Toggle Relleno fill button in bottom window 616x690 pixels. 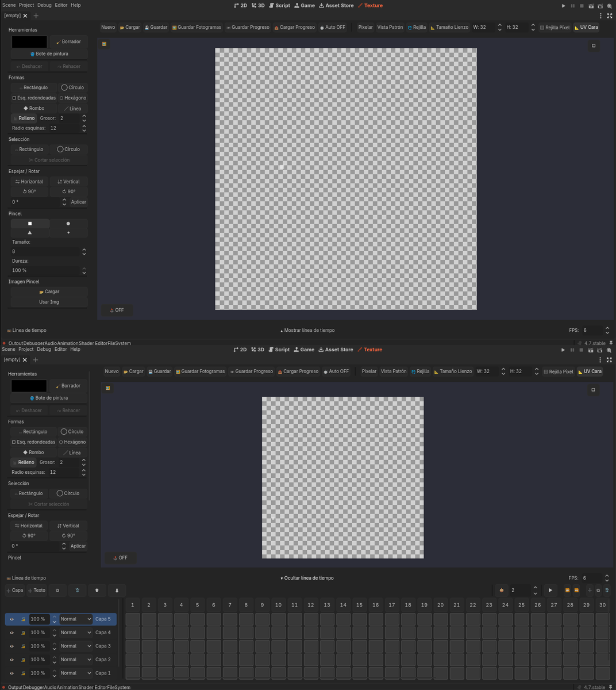pyautogui.click(x=24, y=462)
